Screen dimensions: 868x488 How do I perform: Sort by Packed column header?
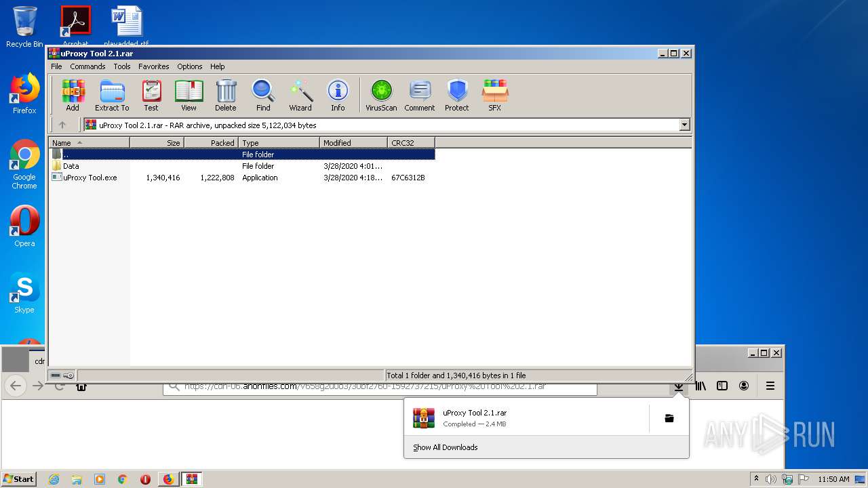pyautogui.click(x=211, y=142)
